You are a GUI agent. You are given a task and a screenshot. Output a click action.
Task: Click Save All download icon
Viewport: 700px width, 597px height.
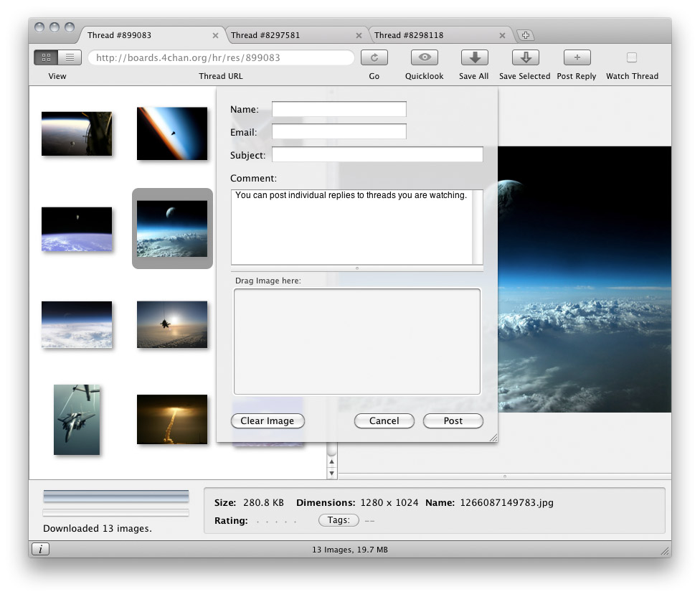click(474, 57)
